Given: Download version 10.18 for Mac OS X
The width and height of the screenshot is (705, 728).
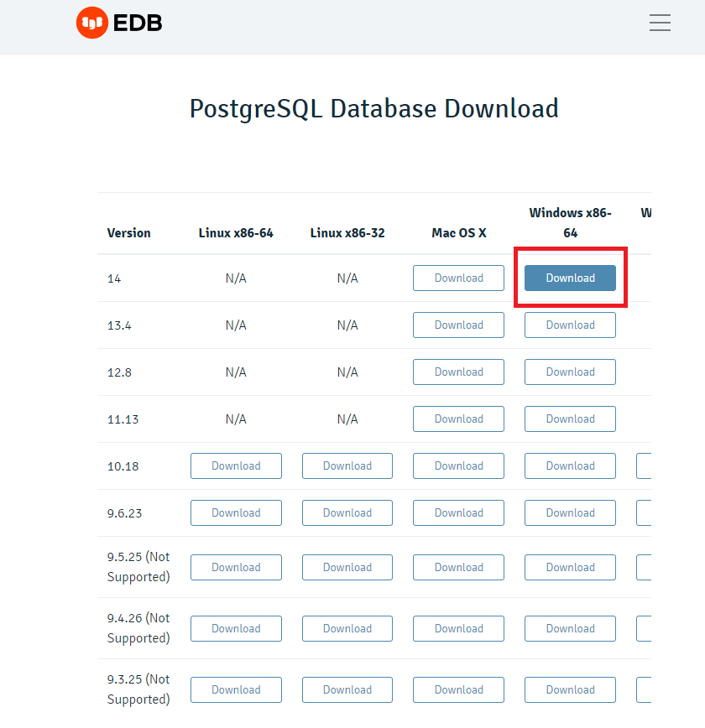Looking at the screenshot, I should (x=459, y=465).
